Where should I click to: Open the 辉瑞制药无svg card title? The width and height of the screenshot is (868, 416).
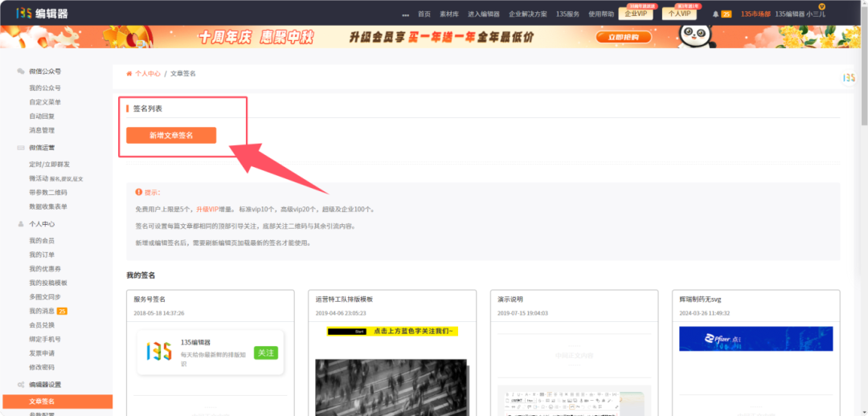(700, 300)
